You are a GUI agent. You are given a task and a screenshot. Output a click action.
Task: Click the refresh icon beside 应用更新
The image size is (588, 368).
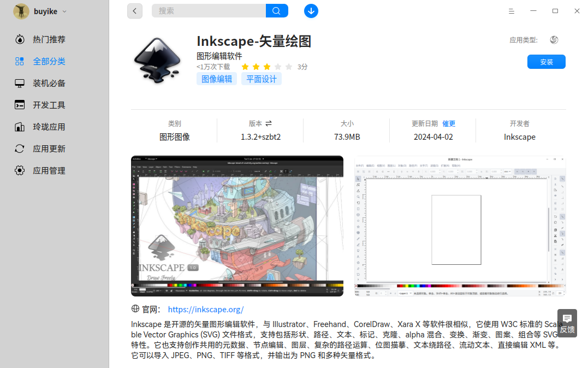(20, 149)
